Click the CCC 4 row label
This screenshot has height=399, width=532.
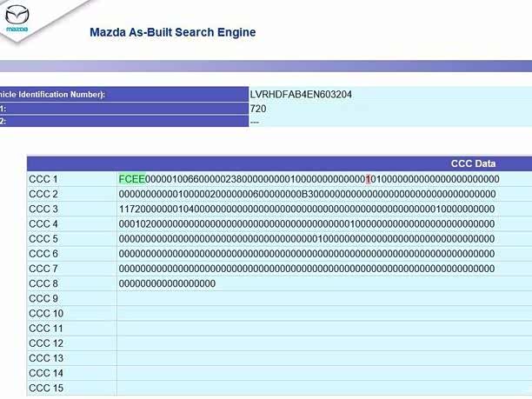click(43, 224)
